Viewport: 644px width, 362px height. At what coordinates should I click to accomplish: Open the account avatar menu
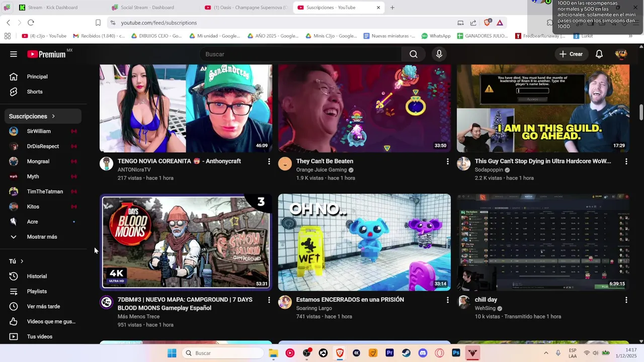tap(621, 54)
